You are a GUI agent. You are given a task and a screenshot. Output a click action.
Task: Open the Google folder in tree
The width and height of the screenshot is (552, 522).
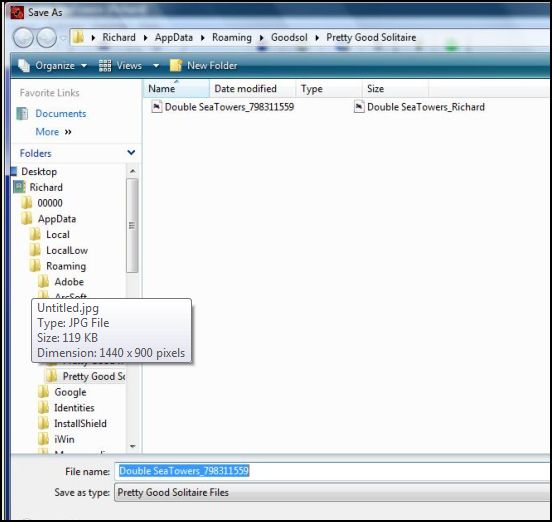point(70,392)
